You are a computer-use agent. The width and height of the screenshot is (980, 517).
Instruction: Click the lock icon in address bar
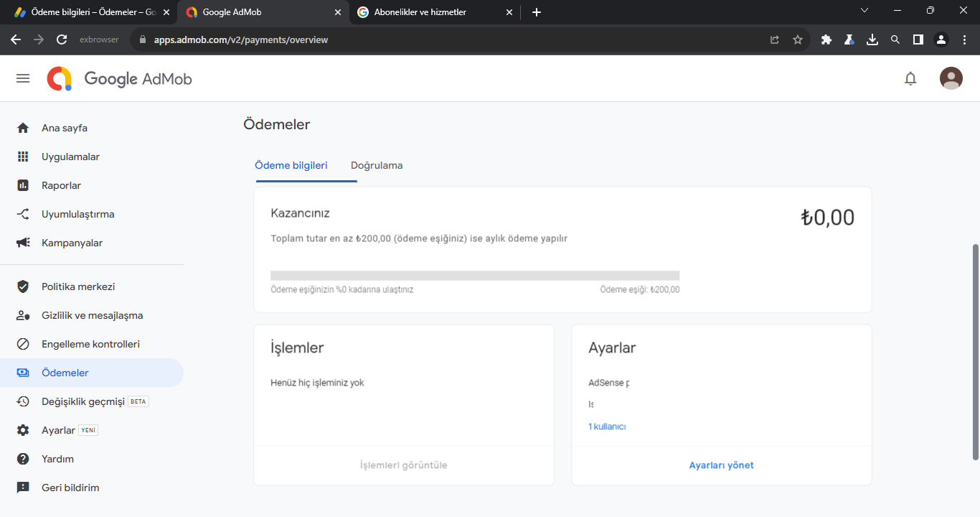(x=143, y=39)
